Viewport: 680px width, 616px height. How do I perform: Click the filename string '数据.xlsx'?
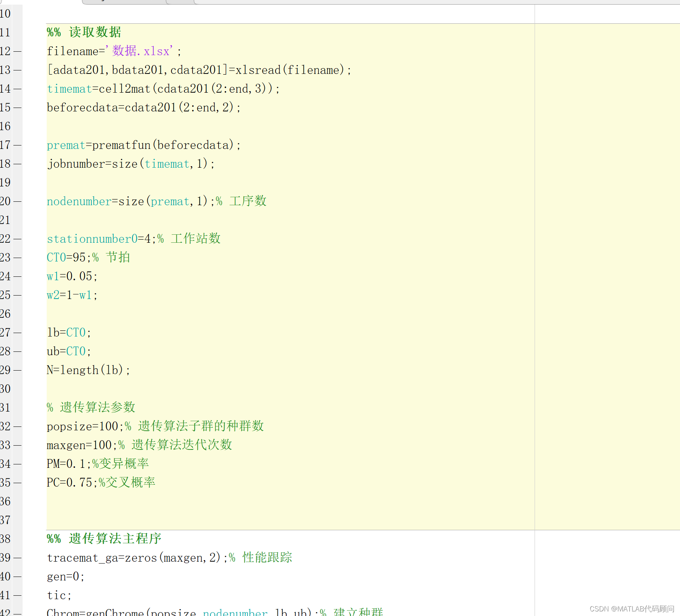[140, 51]
